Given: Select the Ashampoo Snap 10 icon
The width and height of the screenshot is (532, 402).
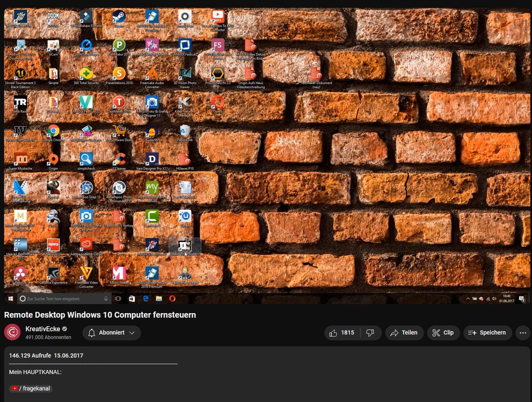Looking at the screenshot, I should pos(86,190).
